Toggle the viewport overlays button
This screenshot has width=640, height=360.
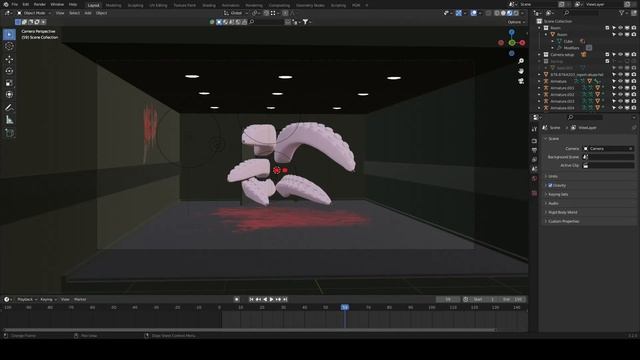pyautogui.click(x=473, y=13)
